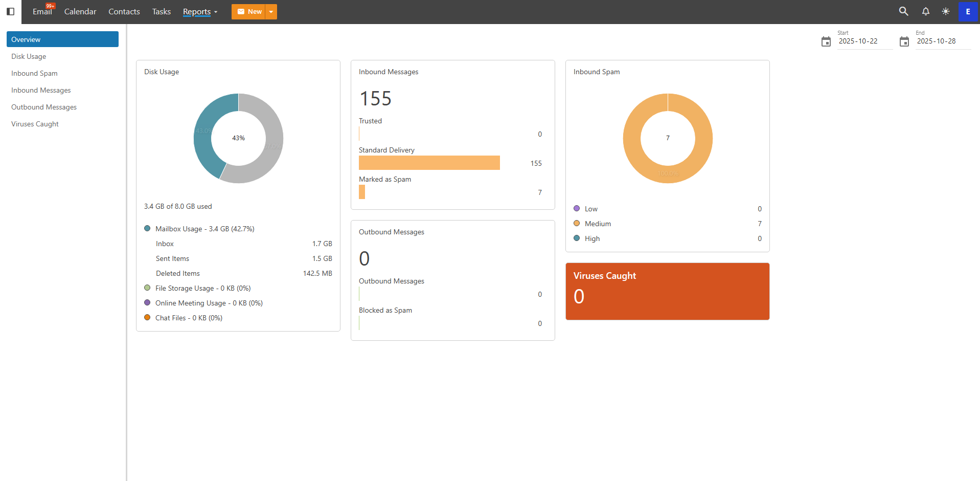Toggle the sidebar panel icon
The height and width of the screenshot is (481, 980).
click(x=10, y=11)
